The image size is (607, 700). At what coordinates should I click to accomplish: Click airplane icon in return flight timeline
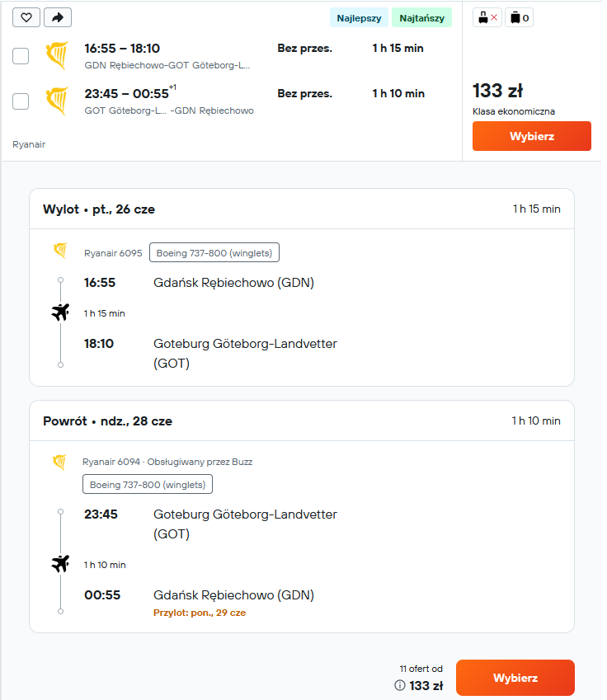tap(60, 564)
